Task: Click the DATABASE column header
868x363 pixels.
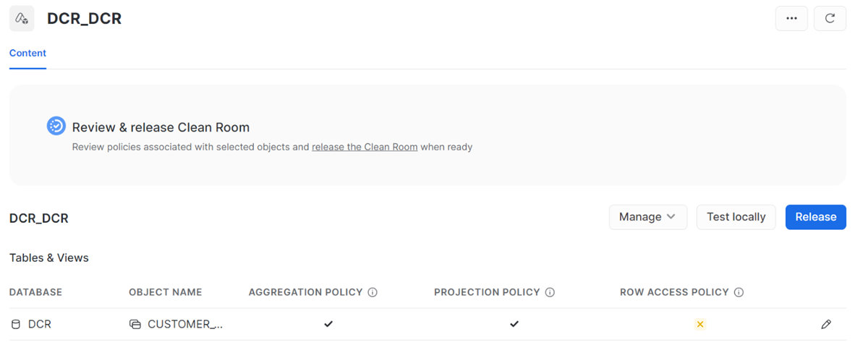Action: click(x=35, y=293)
